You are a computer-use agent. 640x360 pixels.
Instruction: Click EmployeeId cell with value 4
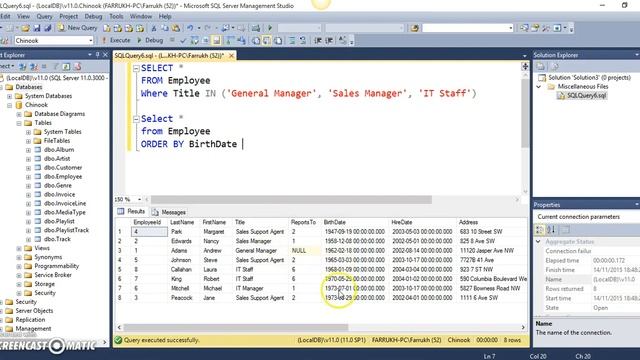tap(149, 232)
